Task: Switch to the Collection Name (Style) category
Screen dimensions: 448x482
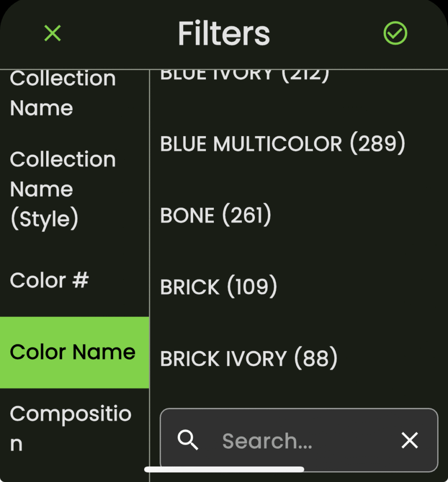Action: [63, 189]
